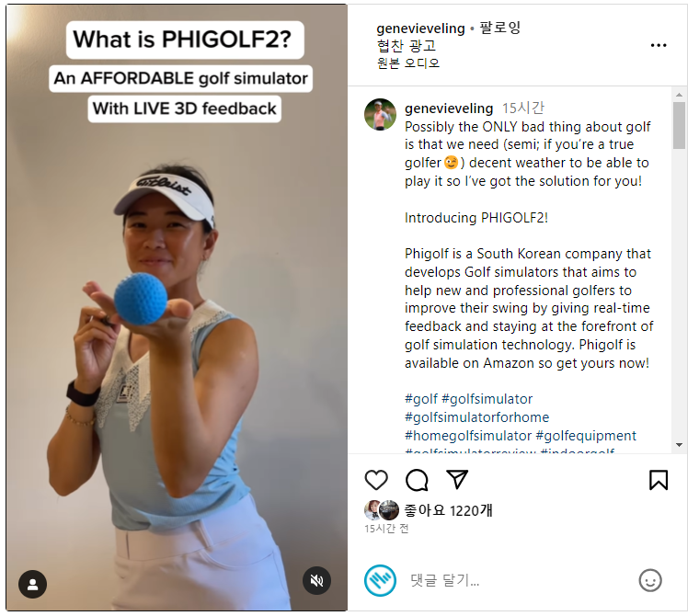Open the #golfequipment hashtag
Image resolution: width=699 pixels, height=616 pixels.
coord(586,436)
